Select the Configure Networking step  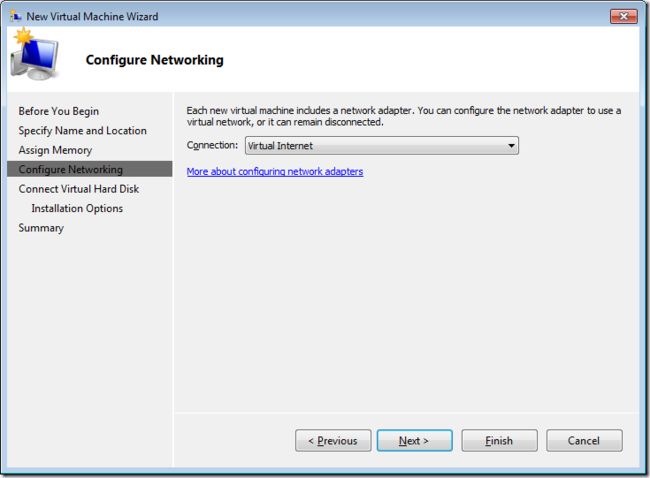tap(90, 169)
